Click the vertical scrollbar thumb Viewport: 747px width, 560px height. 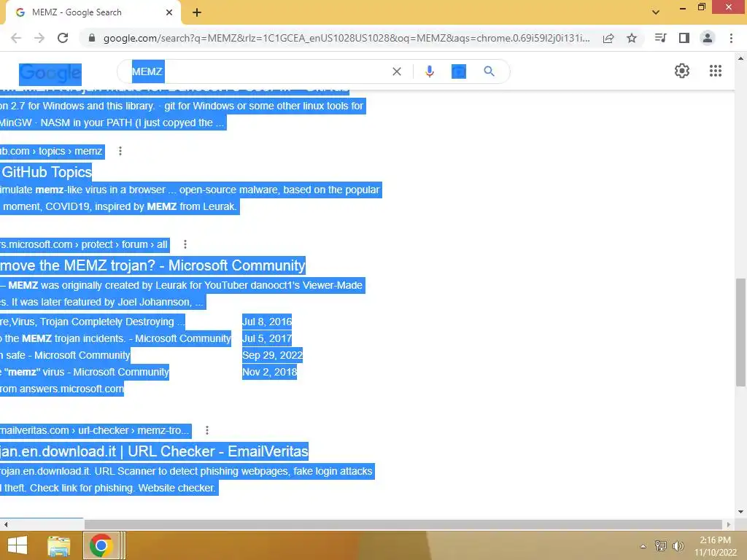pyautogui.click(x=740, y=332)
